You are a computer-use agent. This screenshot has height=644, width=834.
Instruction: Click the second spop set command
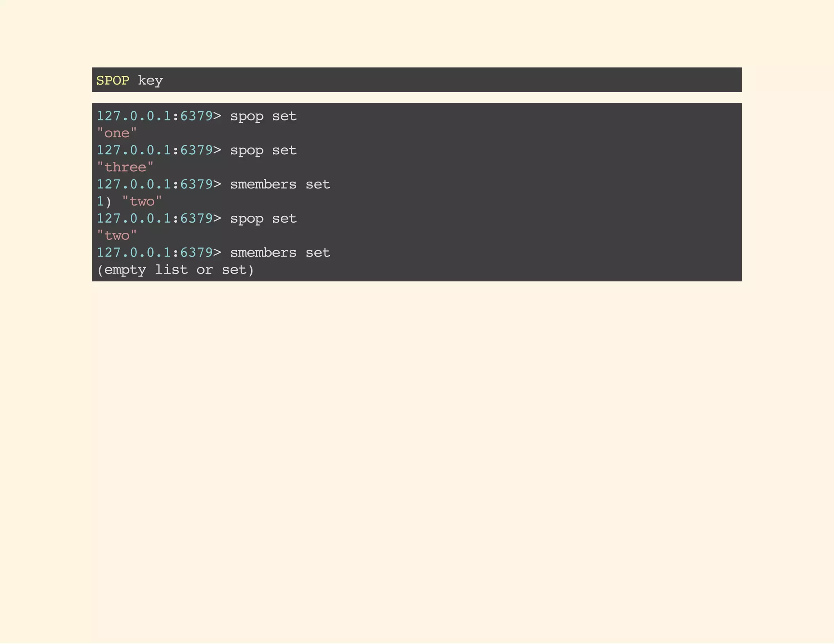[263, 150]
